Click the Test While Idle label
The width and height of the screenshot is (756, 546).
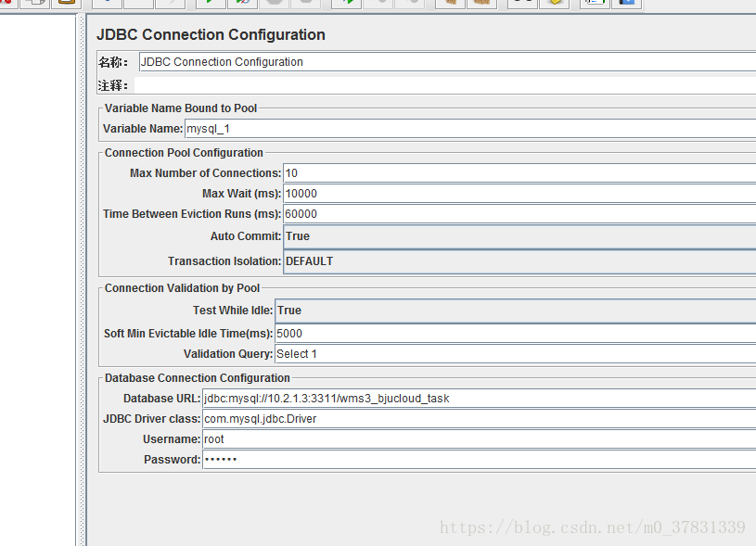coord(233,311)
